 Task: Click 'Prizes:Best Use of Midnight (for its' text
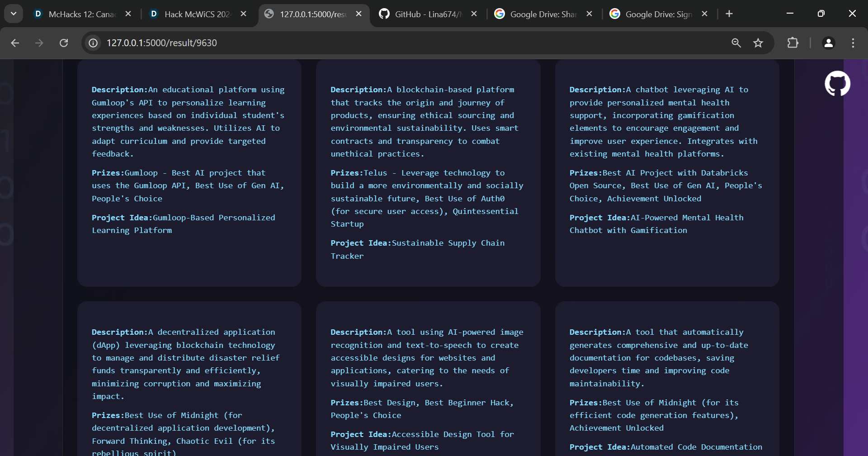click(654, 403)
